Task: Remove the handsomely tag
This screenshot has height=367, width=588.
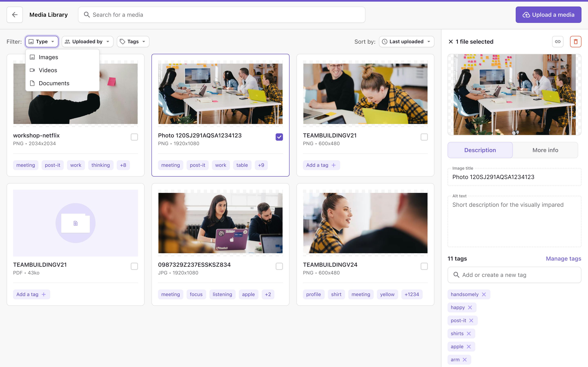Action: click(484, 294)
